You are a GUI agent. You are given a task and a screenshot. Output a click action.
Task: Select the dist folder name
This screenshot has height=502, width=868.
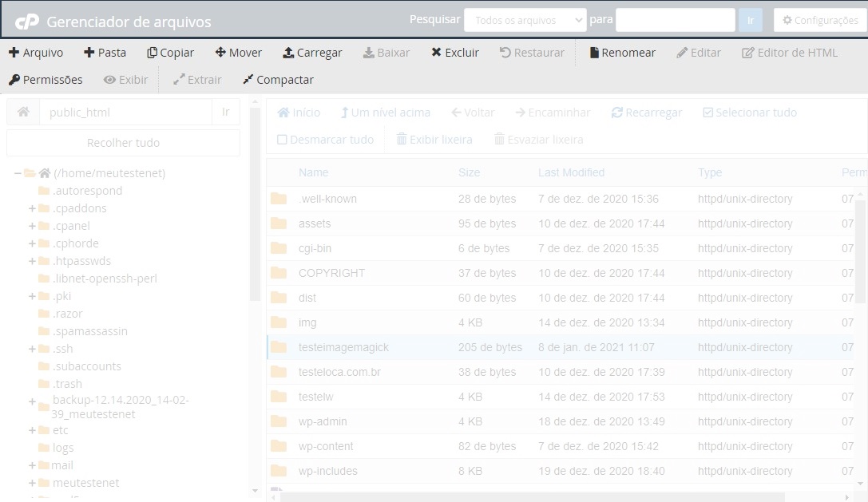(x=307, y=298)
